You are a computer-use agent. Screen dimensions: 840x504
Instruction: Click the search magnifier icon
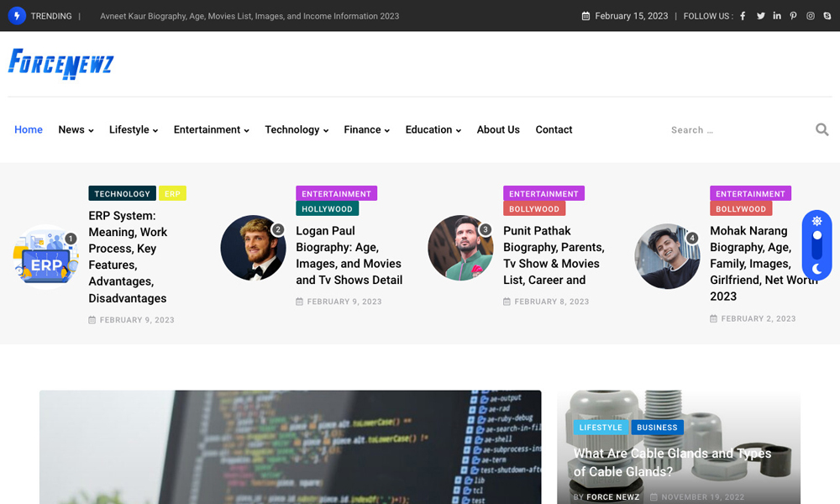tap(822, 129)
